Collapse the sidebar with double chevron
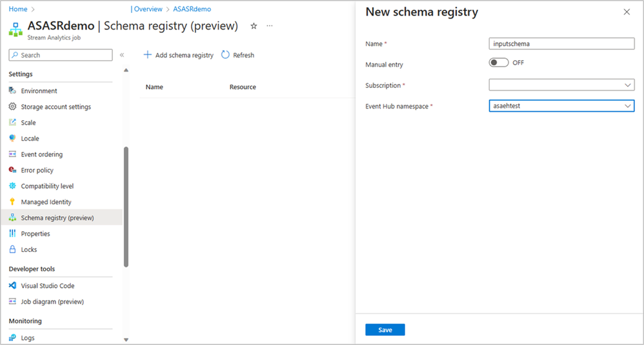644x345 pixels. [x=122, y=55]
